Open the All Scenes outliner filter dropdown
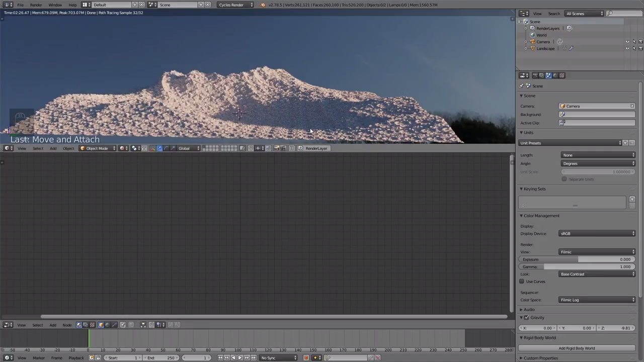The height and width of the screenshot is (362, 644). coord(584,14)
